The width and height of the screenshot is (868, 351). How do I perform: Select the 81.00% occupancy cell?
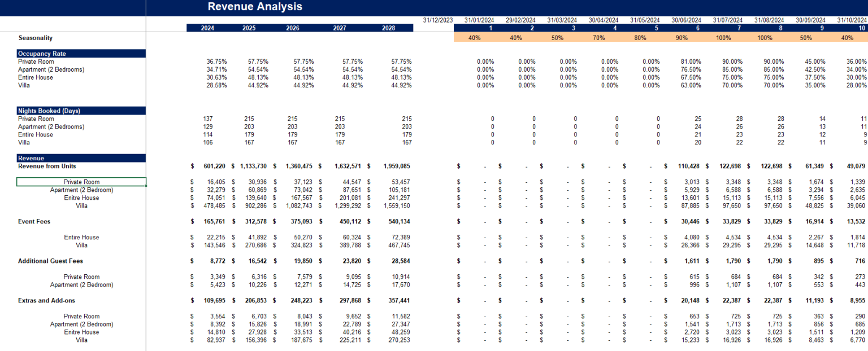692,62
